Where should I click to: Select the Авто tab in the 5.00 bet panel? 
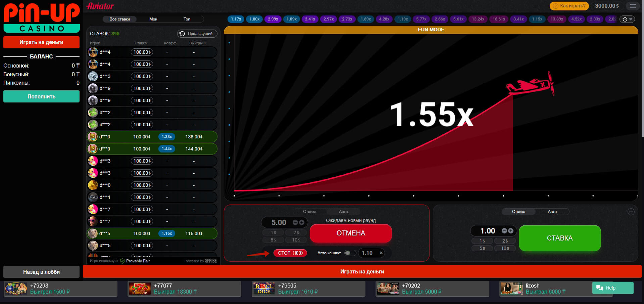click(x=343, y=212)
